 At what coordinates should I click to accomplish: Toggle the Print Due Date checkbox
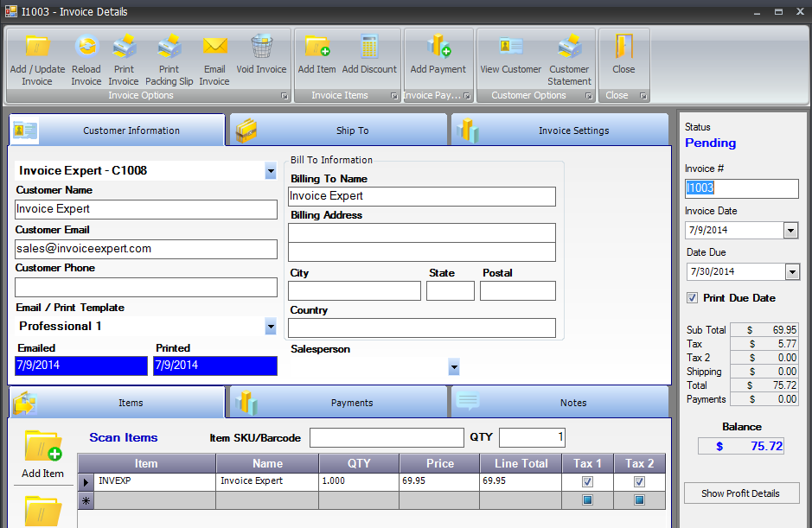(x=692, y=297)
